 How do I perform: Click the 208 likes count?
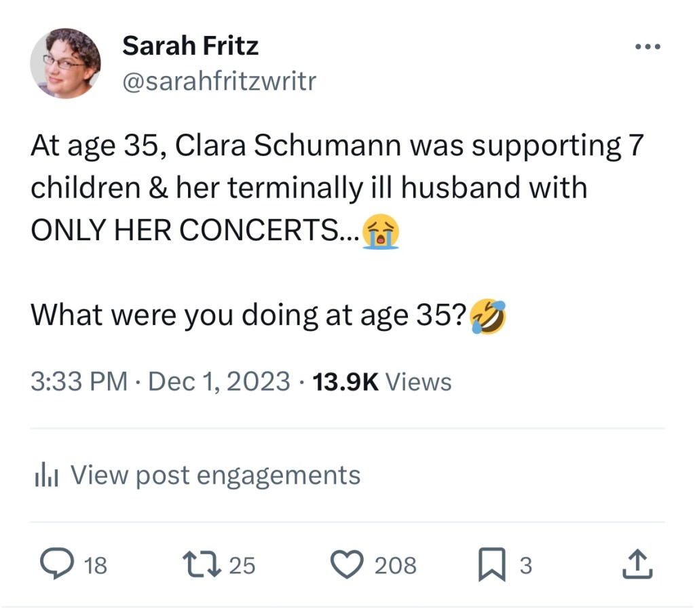point(395,565)
